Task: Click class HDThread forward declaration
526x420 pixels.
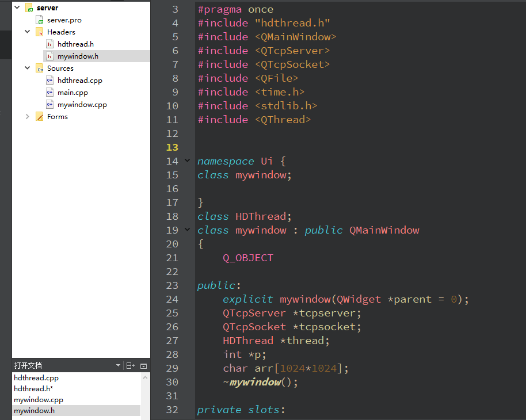Action: click(x=245, y=216)
